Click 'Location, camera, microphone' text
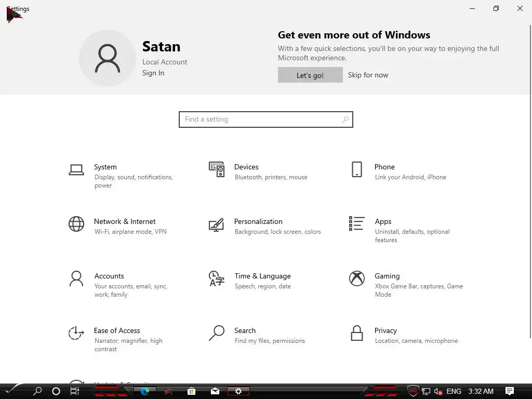 (x=416, y=341)
